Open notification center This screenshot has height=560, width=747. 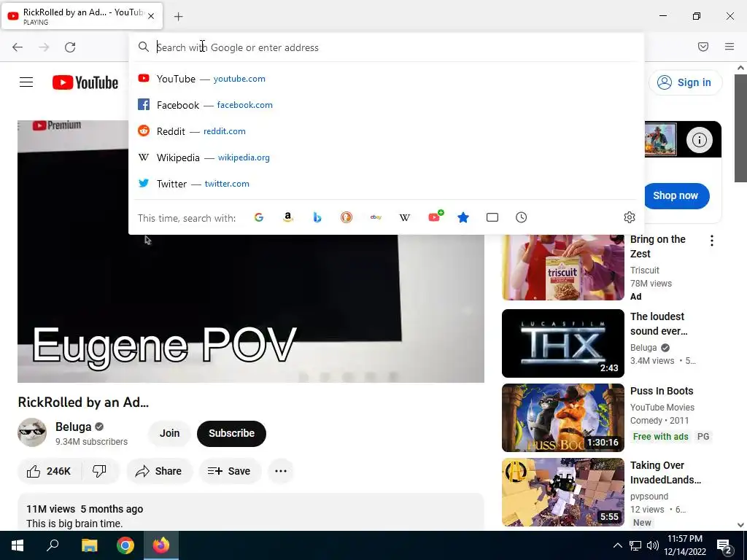click(724, 547)
